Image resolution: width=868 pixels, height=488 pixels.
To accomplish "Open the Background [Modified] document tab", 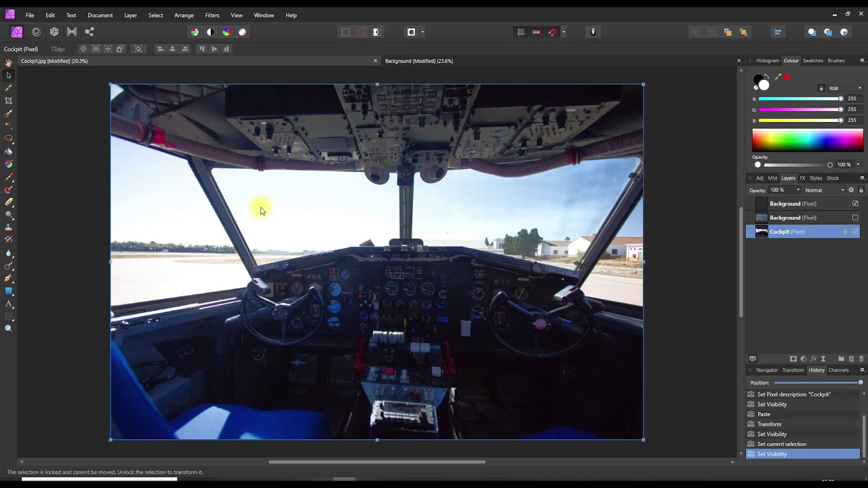I will pyautogui.click(x=419, y=61).
